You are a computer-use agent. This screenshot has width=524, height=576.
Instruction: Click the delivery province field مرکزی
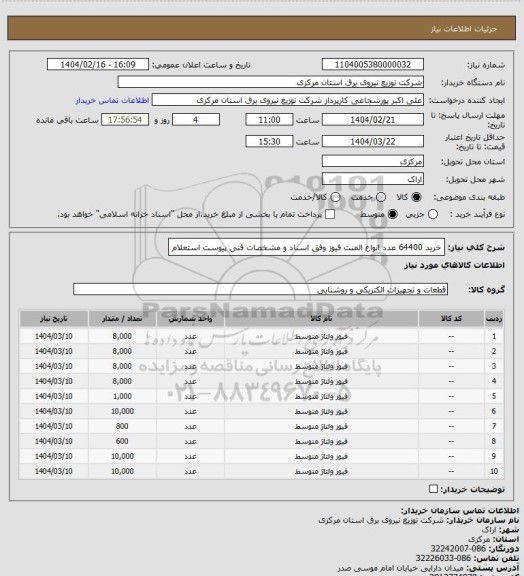[373, 161]
